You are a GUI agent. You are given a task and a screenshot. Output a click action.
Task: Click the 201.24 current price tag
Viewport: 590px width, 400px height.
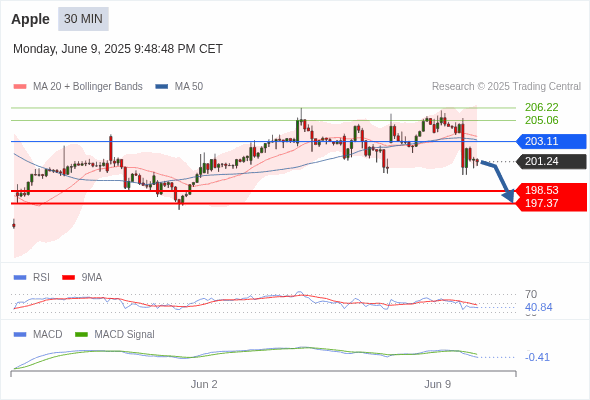click(551, 161)
